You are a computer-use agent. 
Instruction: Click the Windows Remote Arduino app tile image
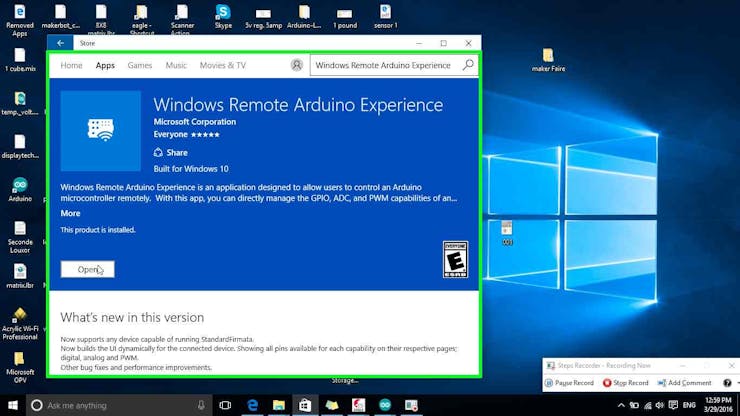(101, 131)
